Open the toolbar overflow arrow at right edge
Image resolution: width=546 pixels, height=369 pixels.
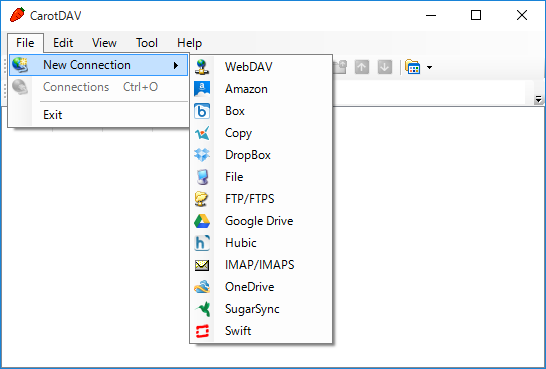coord(538,100)
